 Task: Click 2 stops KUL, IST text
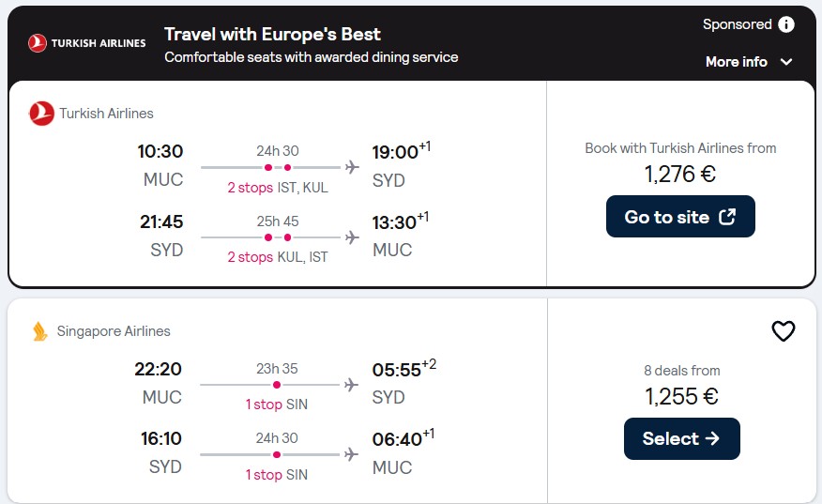click(x=278, y=257)
